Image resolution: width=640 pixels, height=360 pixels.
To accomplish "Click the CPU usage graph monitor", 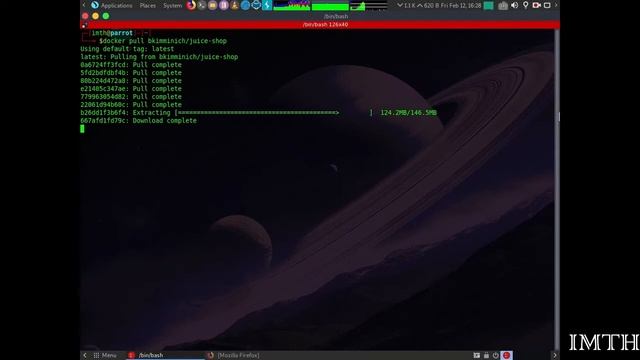I will point(291,5).
